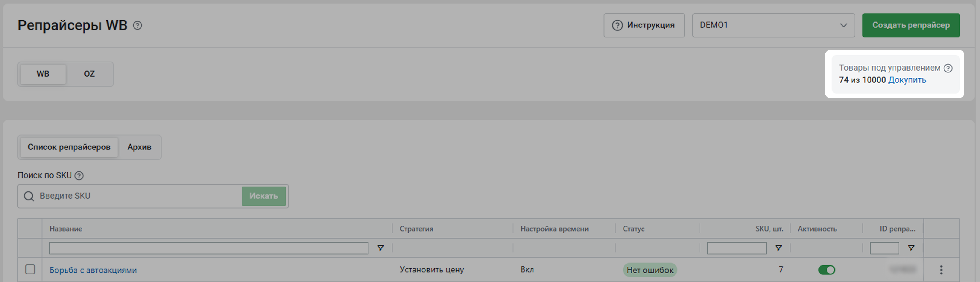The height and width of the screenshot is (282, 980).
Task: Click filter icon for Название column
Action: tap(380, 248)
